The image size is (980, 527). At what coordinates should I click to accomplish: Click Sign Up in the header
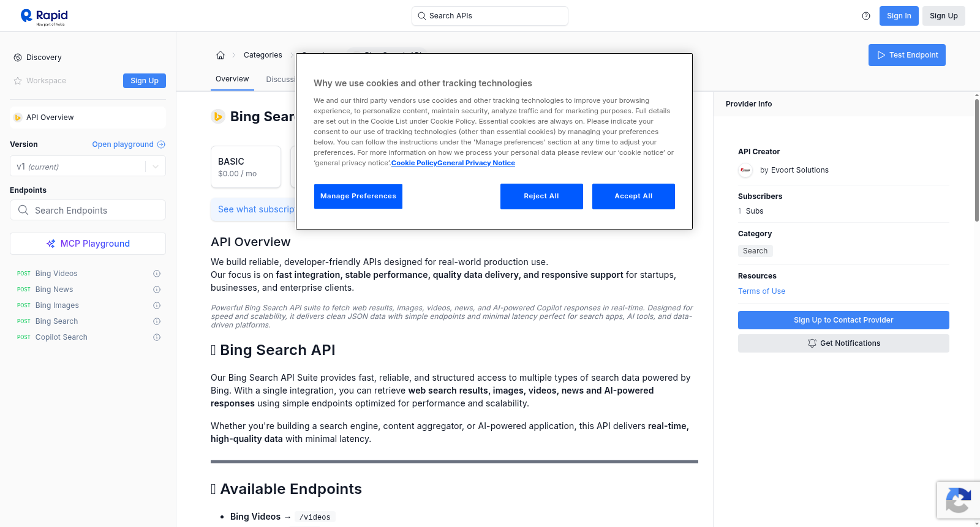[943, 16]
